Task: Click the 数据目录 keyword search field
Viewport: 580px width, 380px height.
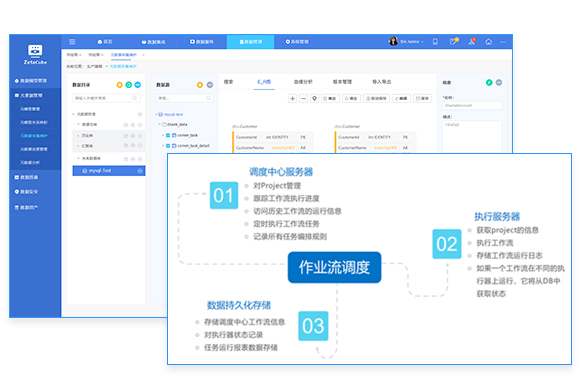Action: click(x=106, y=98)
